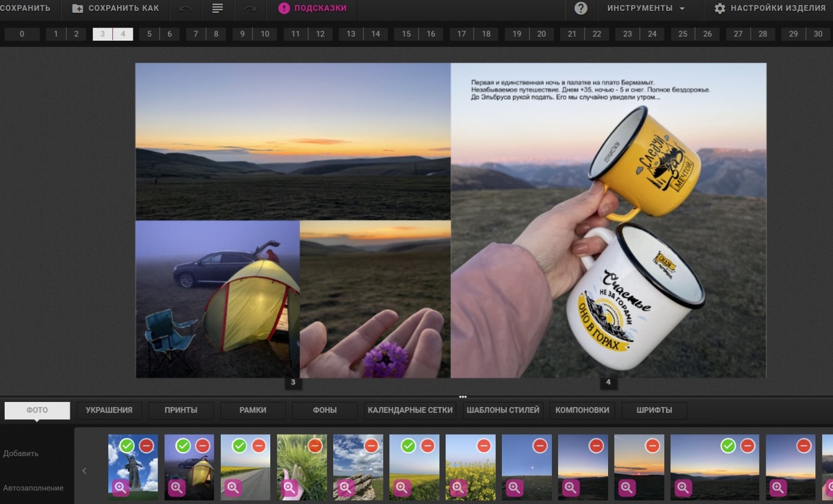Image resolution: width=833 pixels, height=504 pixels.
Task: Open the ФОНЫ tab
Action: tap(325, 410)
